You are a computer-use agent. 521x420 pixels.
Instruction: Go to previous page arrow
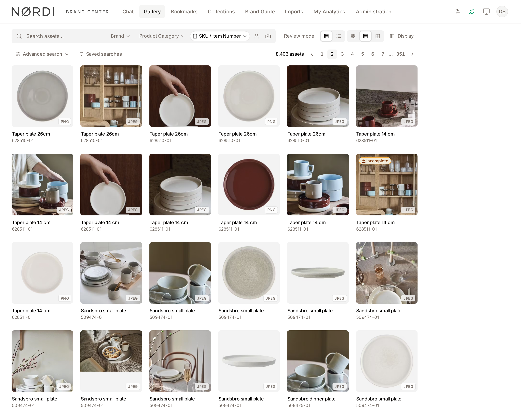312,54
